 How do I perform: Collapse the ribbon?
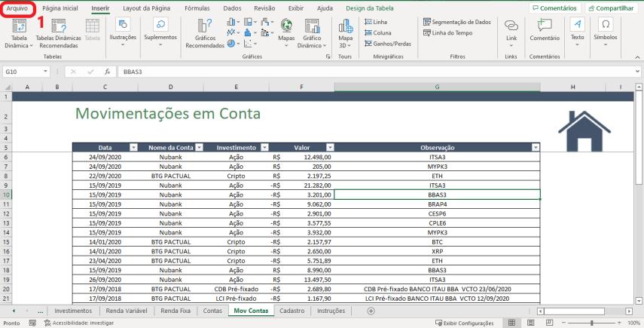click(x=637, y=57)
